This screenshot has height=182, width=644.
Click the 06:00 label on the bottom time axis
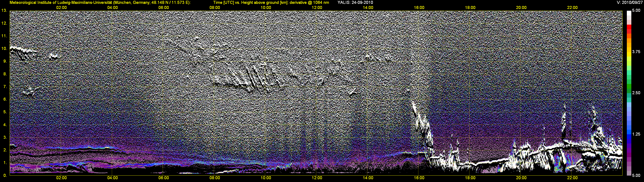164,178
